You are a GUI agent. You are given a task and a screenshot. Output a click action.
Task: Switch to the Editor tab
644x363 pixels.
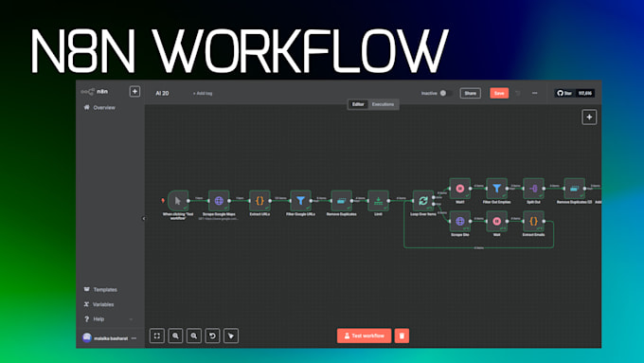click(358, 104)
